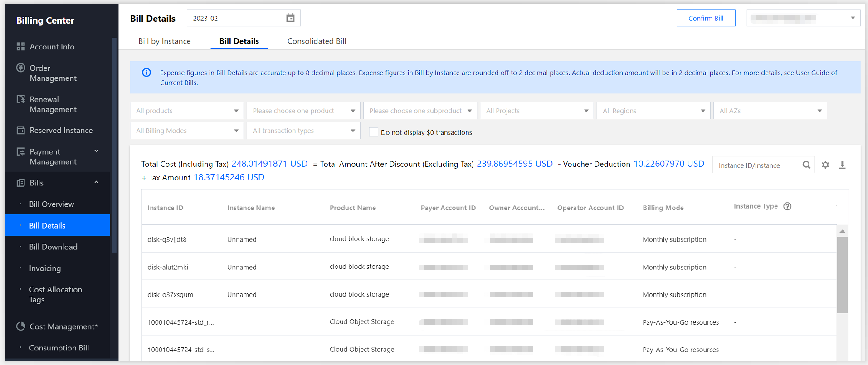Screen dimensions: 868x365
Task: Click the Instance Type help icon
Action: 787,206
